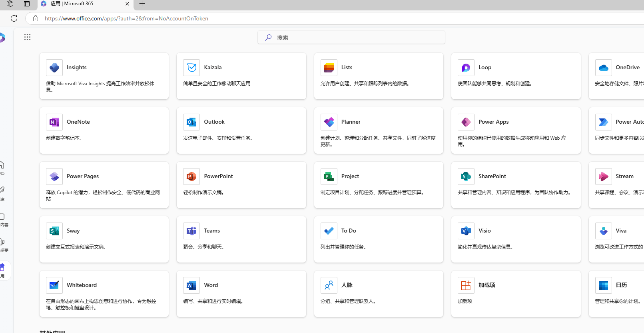Open the Project app icon
This screenshot has width=644, height=333.
[x=329, y=177]
